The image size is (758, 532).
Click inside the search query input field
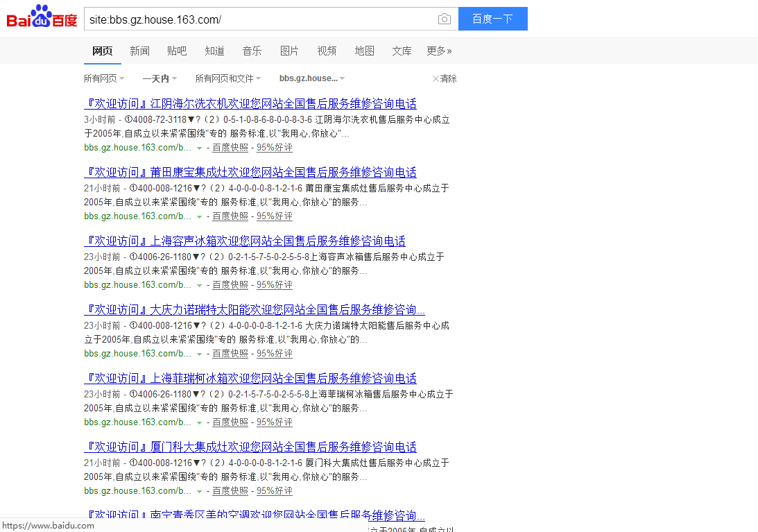264,19
